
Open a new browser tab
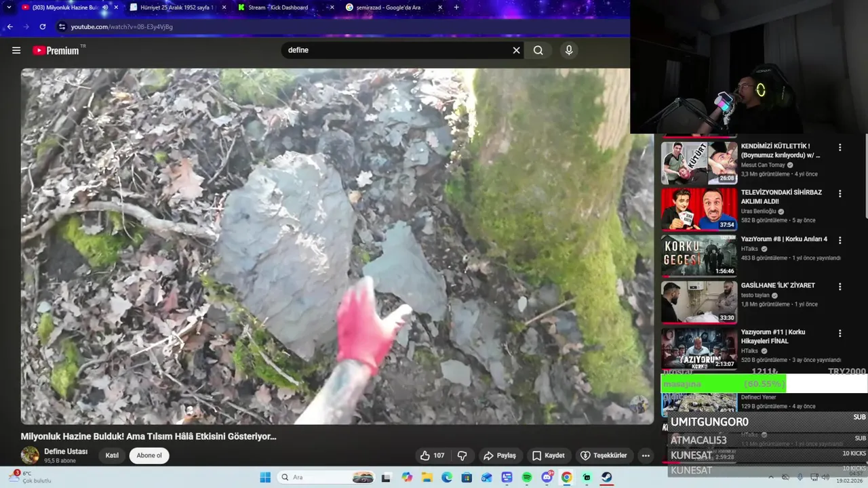456,7
